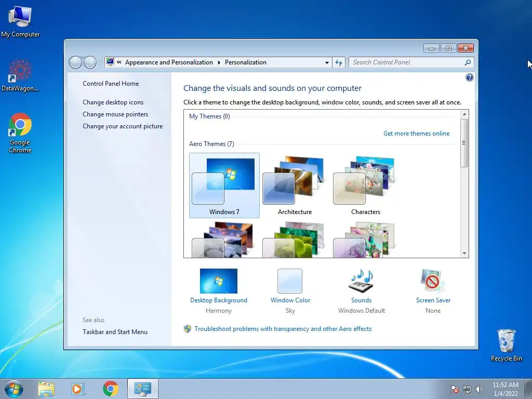532x399 pixels.
Task: Click the Back navigation arrow button
Action: tap(75, 62)
